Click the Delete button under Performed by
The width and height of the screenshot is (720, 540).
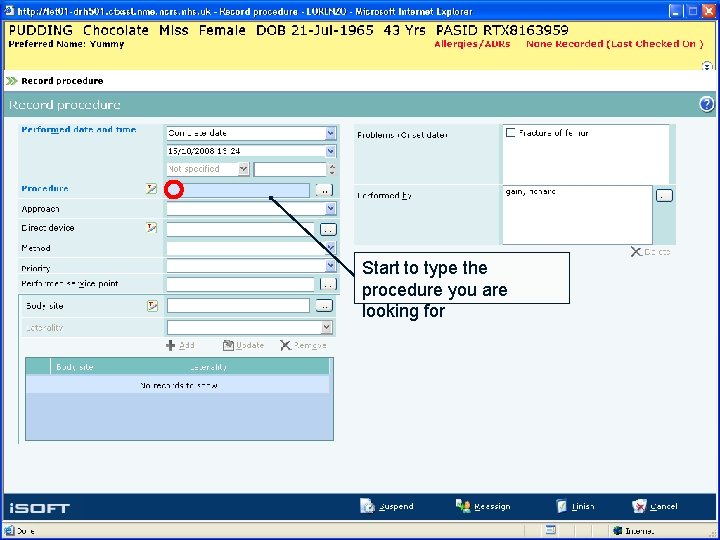click(x=650, y=252)
